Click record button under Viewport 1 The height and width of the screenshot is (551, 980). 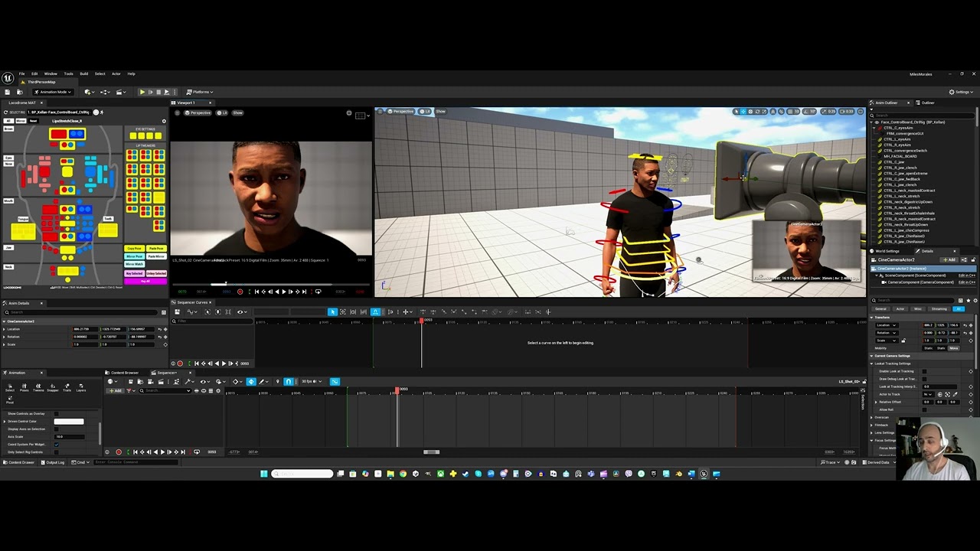pyautogui.click(x=240, y=292)
